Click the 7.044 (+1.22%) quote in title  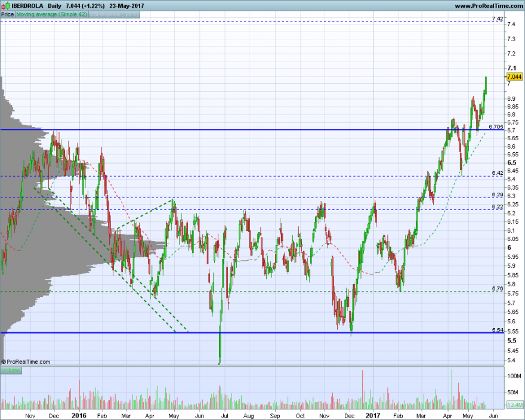tap(85, 6)
